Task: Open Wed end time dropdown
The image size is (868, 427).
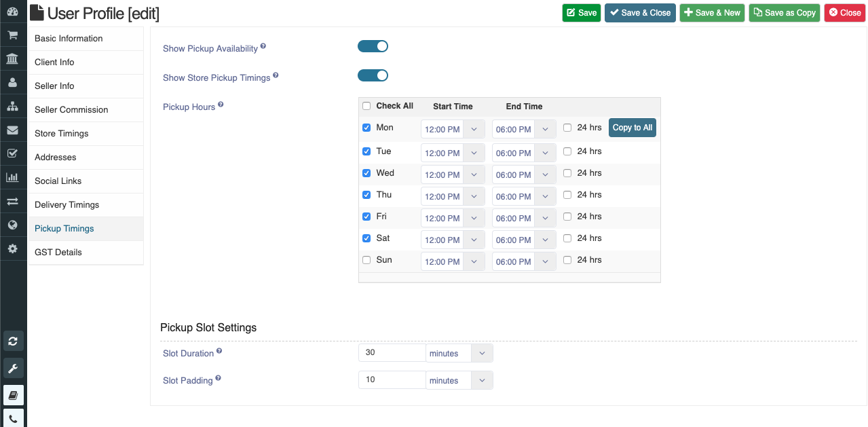Action: tap(524, 174)
